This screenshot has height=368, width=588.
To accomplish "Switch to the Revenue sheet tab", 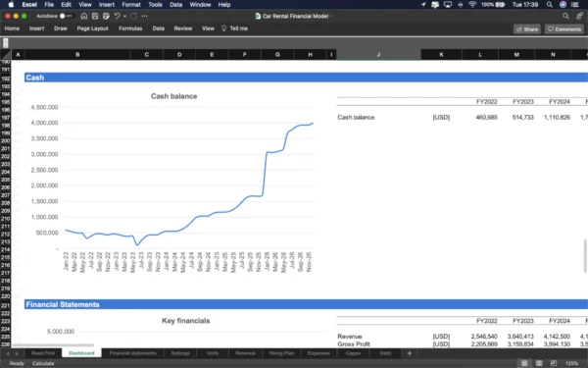I will pyautogui.click(x=245, y=353).
